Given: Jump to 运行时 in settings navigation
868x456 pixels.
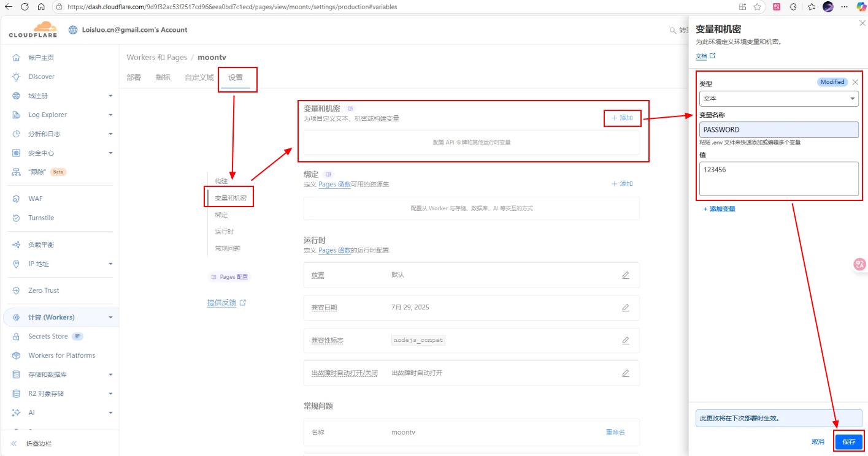Looking at the screenshot, I should point(225,232).
